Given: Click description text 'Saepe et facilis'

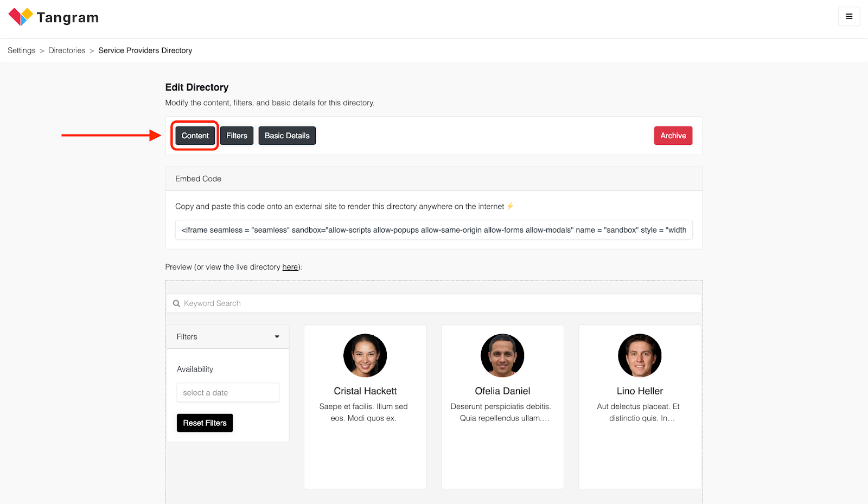Looking at the screenshot, I should [x=347, y=407].
